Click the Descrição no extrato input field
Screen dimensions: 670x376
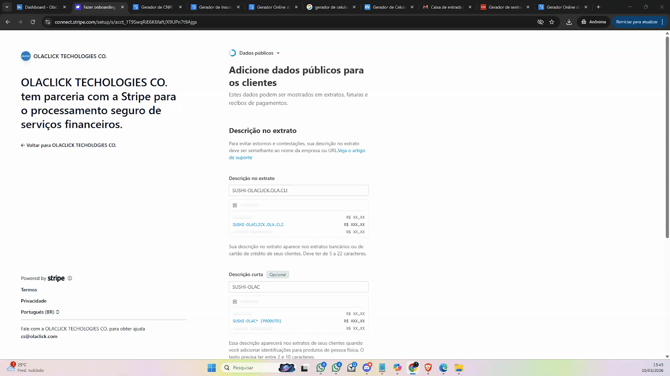pyautogui.click(x=298, y=191)
